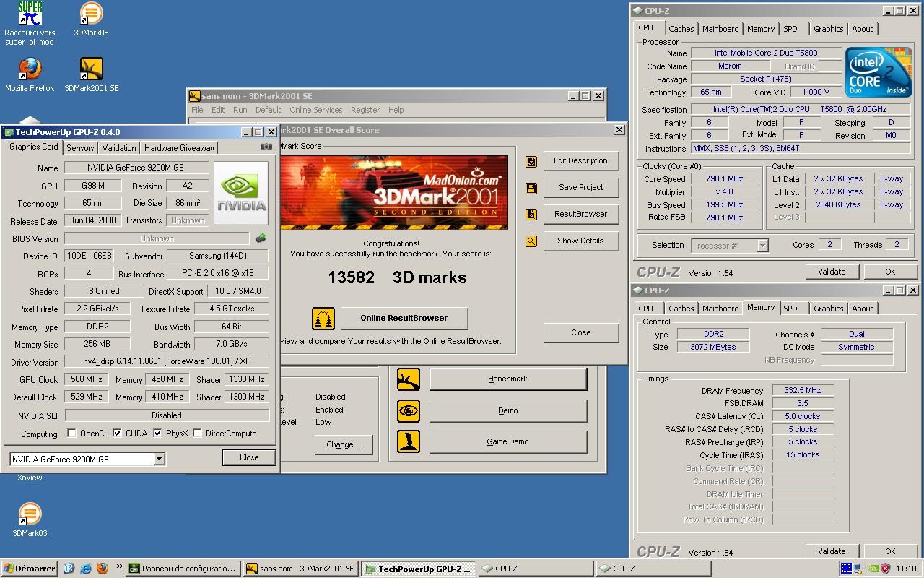924x578 pixels.
Task: Click the Benchmark runner icon
Action: tap(409, 379)
